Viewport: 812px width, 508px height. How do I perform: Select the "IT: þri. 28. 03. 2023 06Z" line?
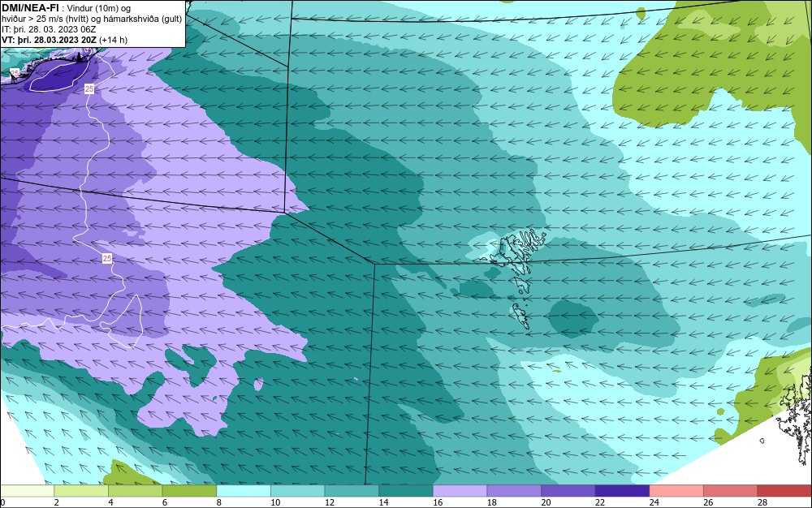point(49,29)
